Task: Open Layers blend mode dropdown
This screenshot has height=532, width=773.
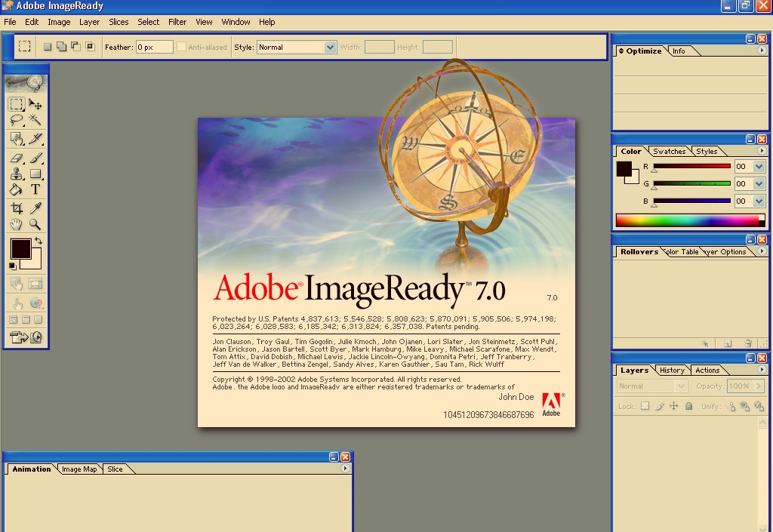Action: click(651, 386)
